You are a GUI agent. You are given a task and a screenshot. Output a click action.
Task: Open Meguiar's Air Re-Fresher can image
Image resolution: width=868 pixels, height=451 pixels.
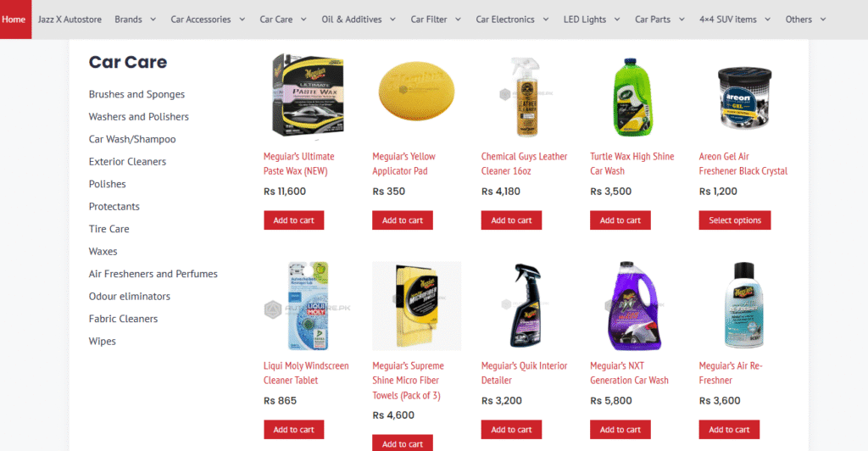pyautogui.click(x=743, y=306)
